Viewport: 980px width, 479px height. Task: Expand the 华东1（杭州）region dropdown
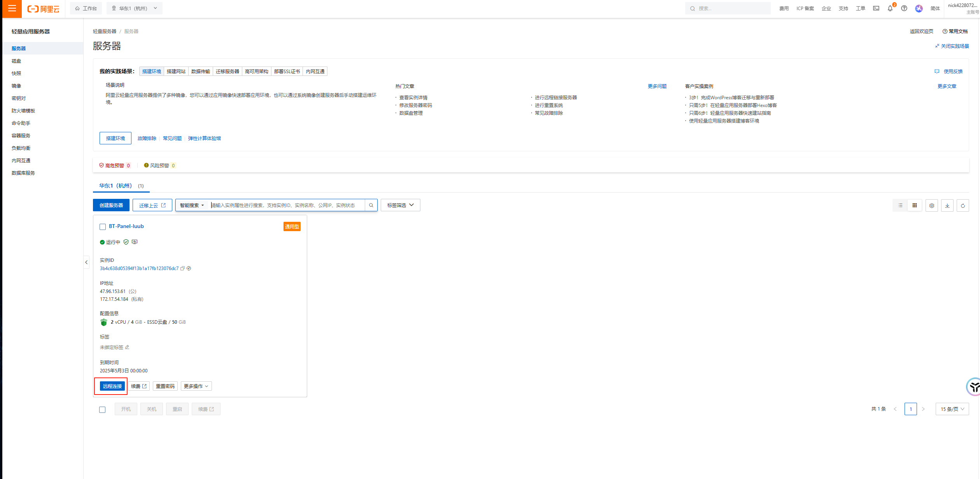click(135, 8)
